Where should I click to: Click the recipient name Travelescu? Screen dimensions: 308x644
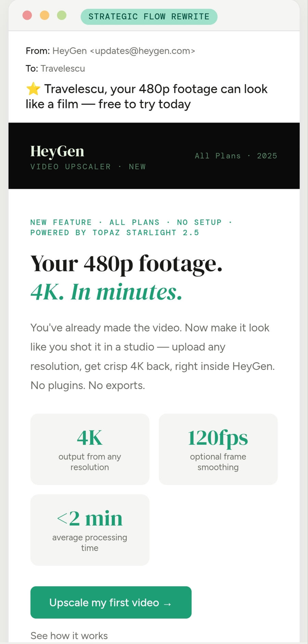coord(63,69)
